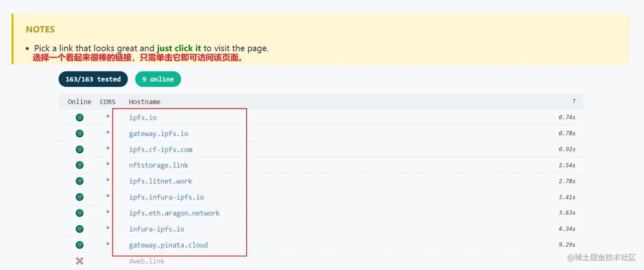Screen dimensions: 644x270
Task: Click the Online column header
Action: point(80,102)
